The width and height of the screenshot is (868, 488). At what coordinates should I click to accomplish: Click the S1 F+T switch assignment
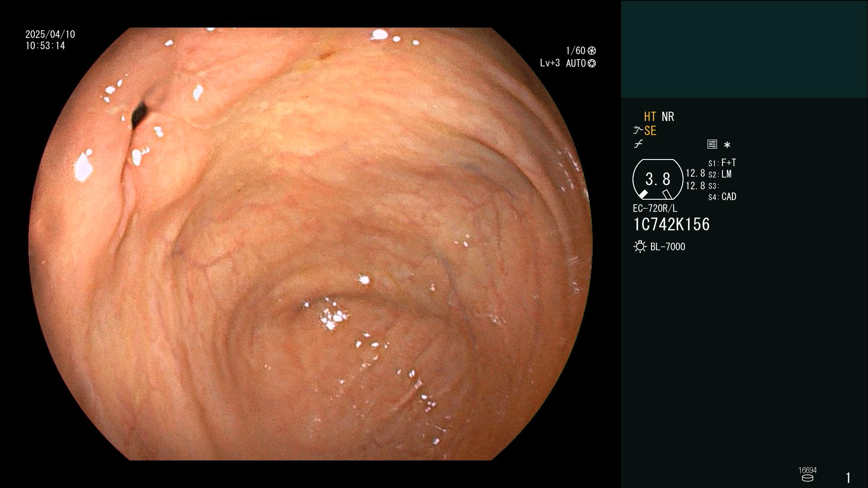[722, 163]
